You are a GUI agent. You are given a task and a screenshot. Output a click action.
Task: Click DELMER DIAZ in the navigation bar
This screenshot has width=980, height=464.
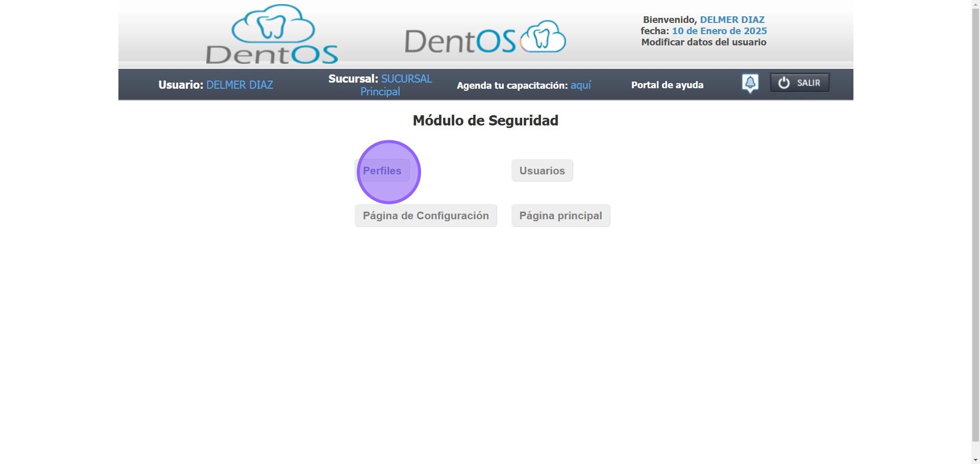(x=239, y=85)
